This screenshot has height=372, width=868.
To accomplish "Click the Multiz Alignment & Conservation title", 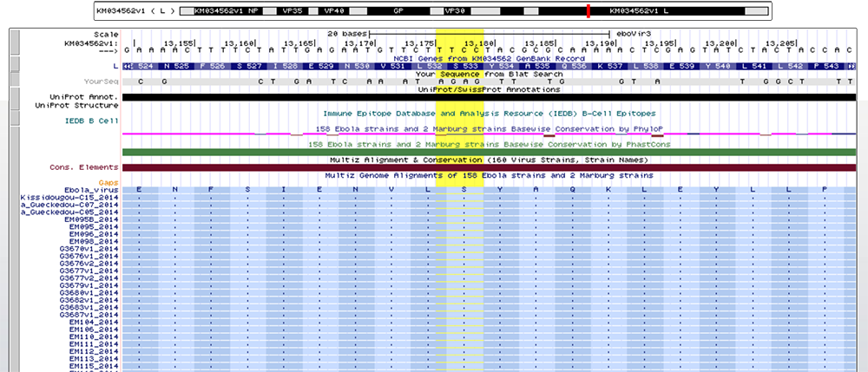I will [x=489, y=160].
